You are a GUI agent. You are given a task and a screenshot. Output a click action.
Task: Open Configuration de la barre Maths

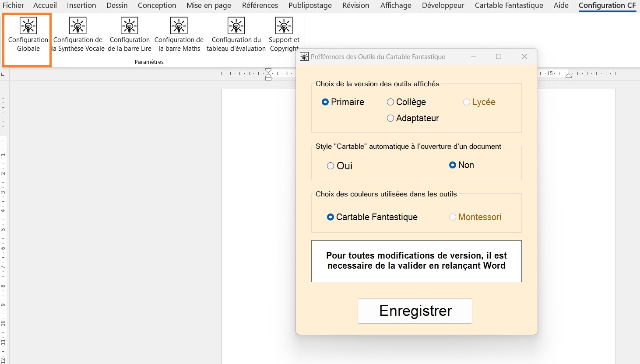(x=179, y=35)
